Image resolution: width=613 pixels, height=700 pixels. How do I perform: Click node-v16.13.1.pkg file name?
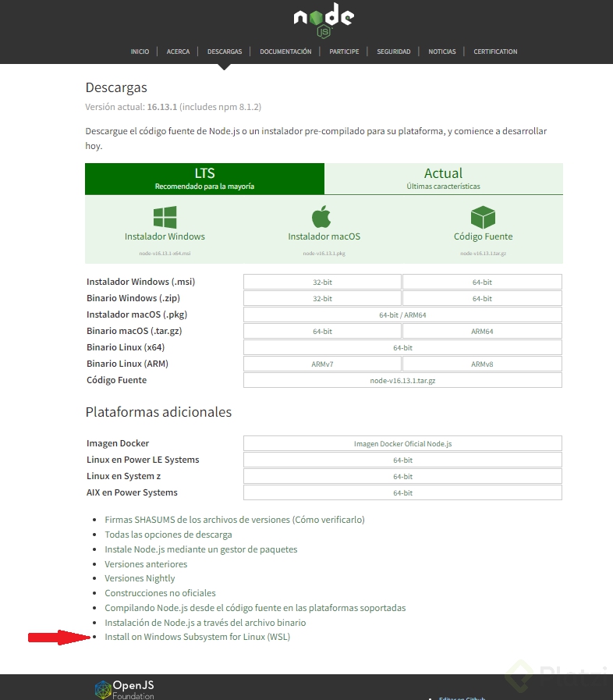[x=324, y=253]
